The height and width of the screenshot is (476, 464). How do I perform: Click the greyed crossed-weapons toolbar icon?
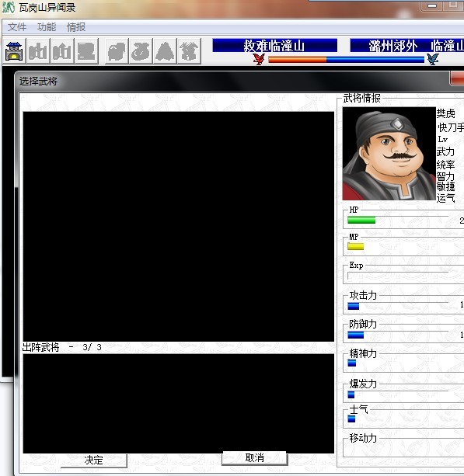pyautogui.click(x=189, y=51)
